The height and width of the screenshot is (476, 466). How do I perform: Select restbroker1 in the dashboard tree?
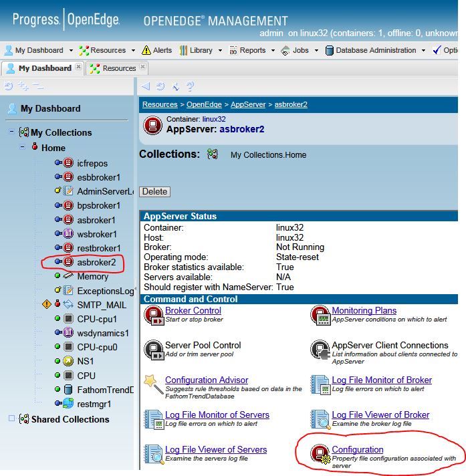coord(99,248)
